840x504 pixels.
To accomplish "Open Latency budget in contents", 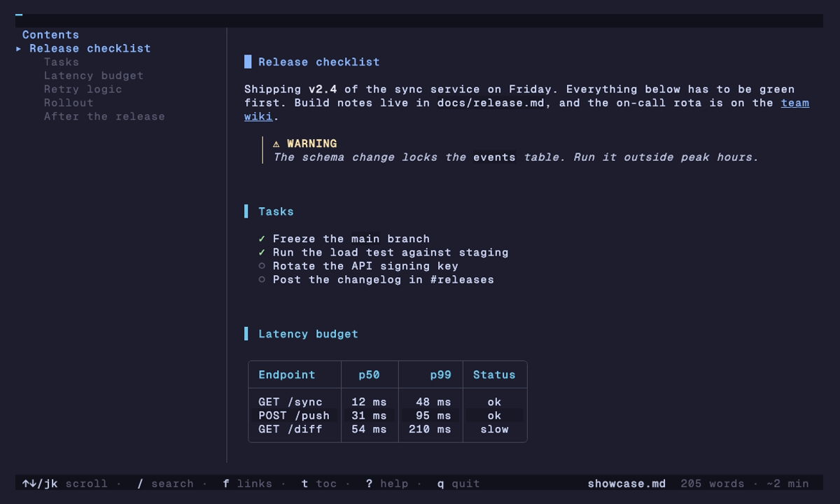I will click(94, 76).
